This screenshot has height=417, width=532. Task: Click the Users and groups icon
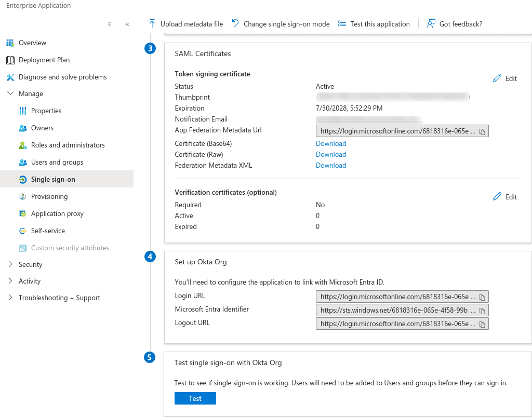click(x=23, y=163)
